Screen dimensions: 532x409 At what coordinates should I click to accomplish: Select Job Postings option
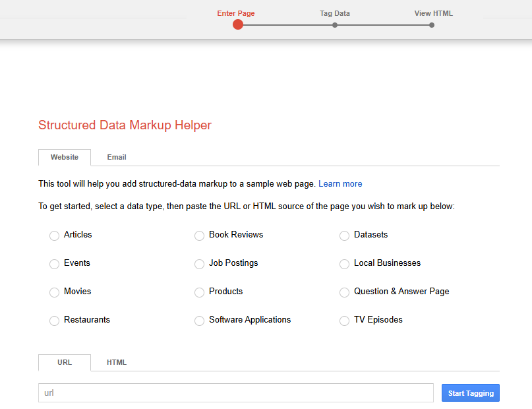pos(200,264)
